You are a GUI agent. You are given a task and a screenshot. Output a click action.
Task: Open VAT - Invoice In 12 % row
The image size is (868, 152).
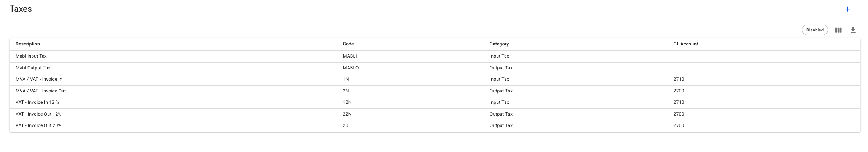pos(37,102)
